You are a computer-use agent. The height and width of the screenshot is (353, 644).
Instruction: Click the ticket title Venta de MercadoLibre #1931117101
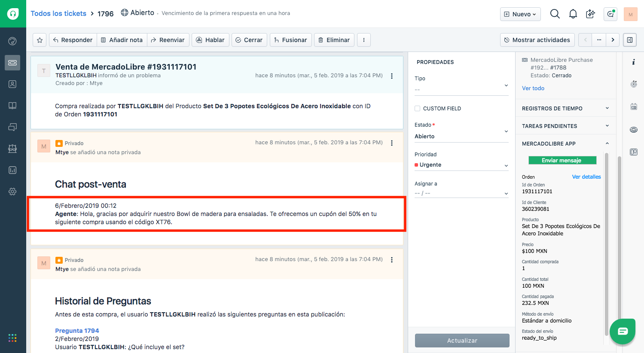126,67
